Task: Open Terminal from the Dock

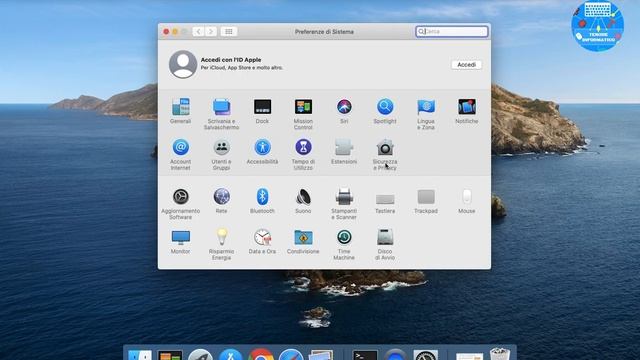Action: [x=365, y=355]
